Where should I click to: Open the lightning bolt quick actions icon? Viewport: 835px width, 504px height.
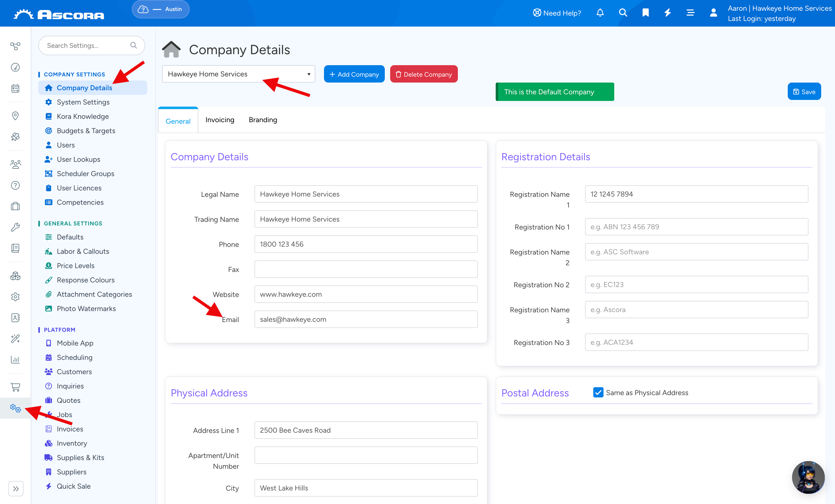coord(668,13)
